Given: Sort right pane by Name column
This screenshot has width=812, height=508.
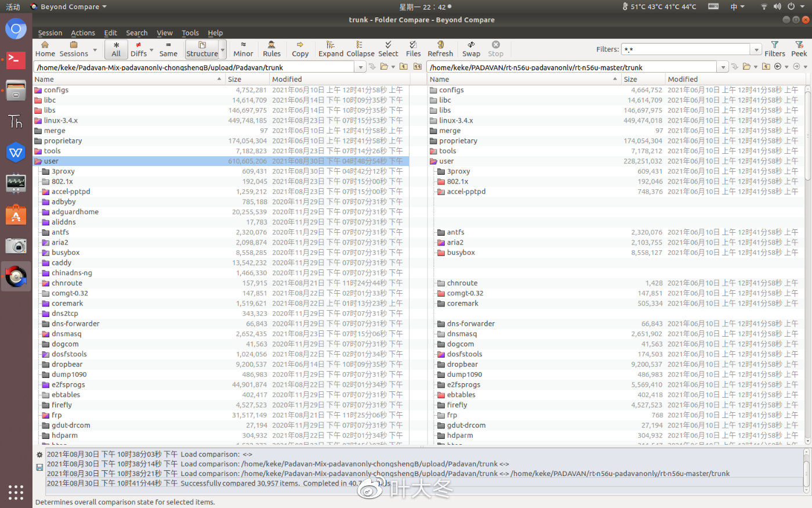Looking at the screenshot, I should click(x=524, y=79).
